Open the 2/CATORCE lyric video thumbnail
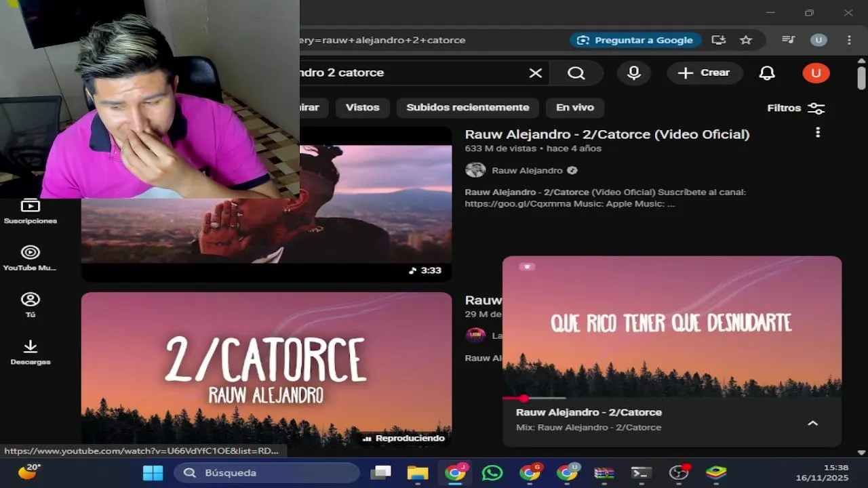868x488 pixels. pyautogui.click(x=267, y=369)
